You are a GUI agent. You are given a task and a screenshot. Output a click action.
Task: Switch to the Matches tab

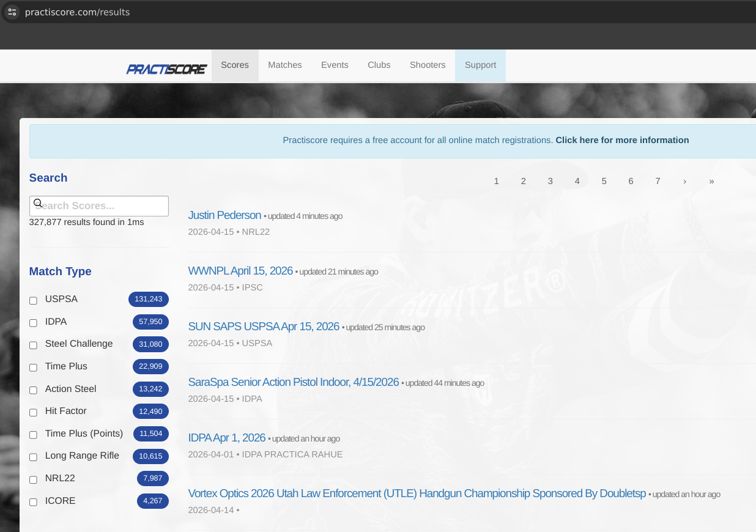pos(284,65)
